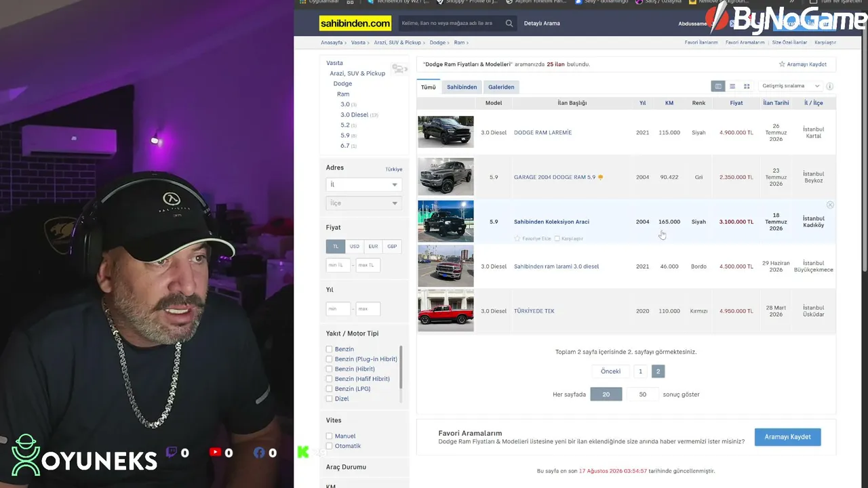Switch to classic table view icon

[718, 86]
